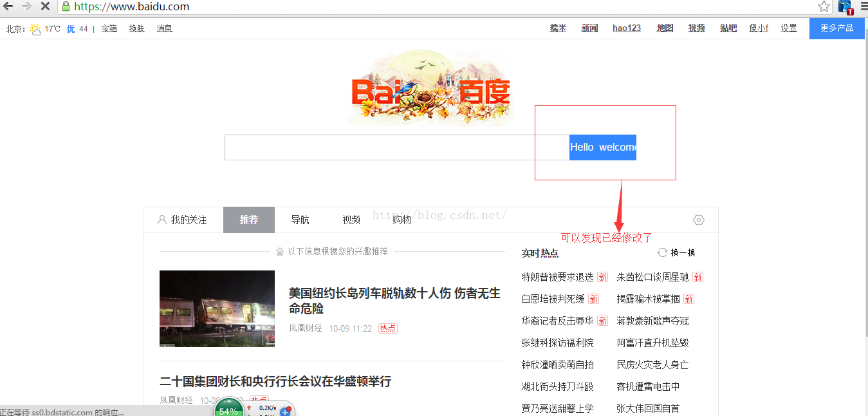The image size is (868, 416).
Task: Open the Chrome hamburger menu
Action: (863, 6)
